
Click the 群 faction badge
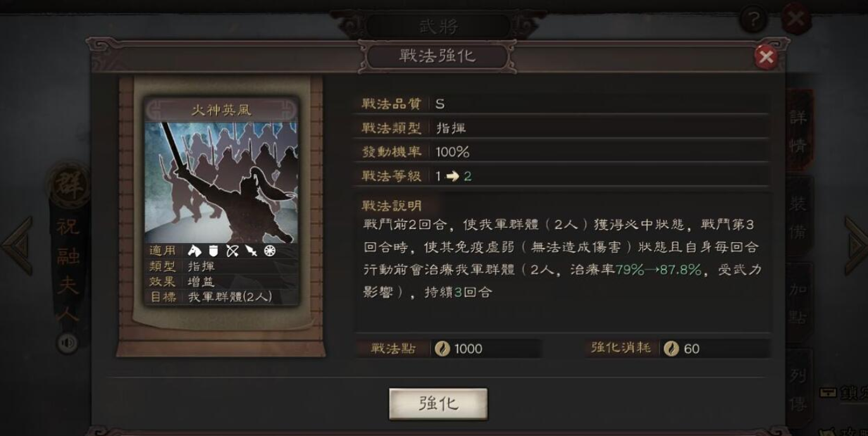click(70, 185)
